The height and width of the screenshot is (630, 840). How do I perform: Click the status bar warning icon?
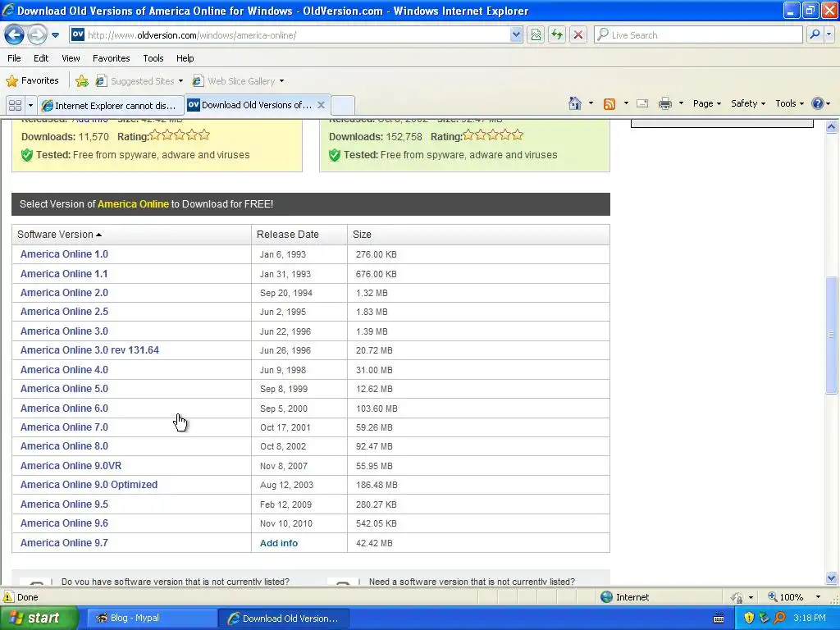[x=8, y=597]
